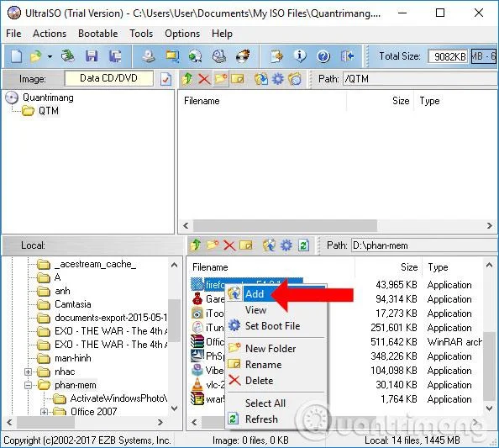This screenshot has width=499, height=448.
Task: Click the Mount to virtual drive icon
Action: click(219, 56)
